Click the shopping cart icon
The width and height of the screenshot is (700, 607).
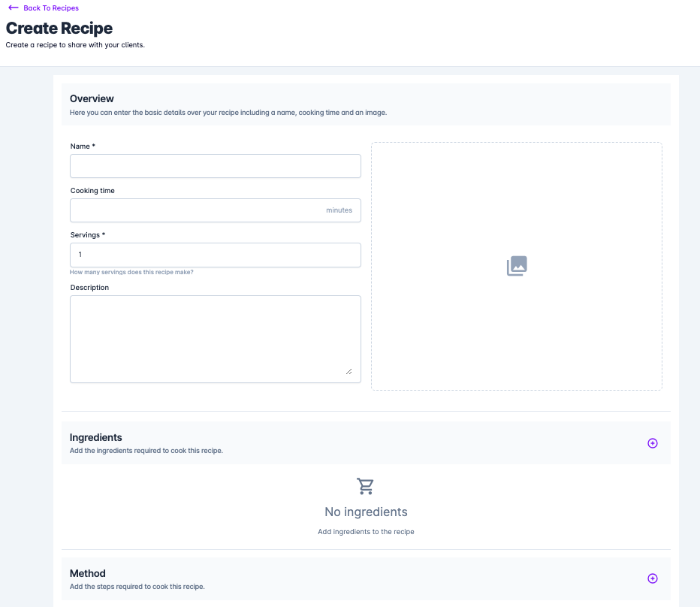click(x=365, y=486)
